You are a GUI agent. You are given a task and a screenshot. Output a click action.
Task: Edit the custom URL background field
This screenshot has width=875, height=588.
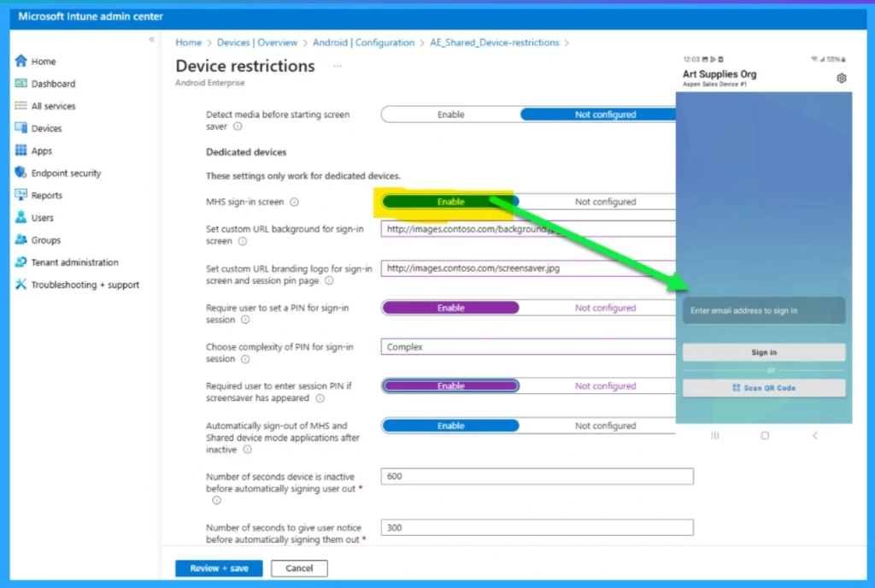528,229
